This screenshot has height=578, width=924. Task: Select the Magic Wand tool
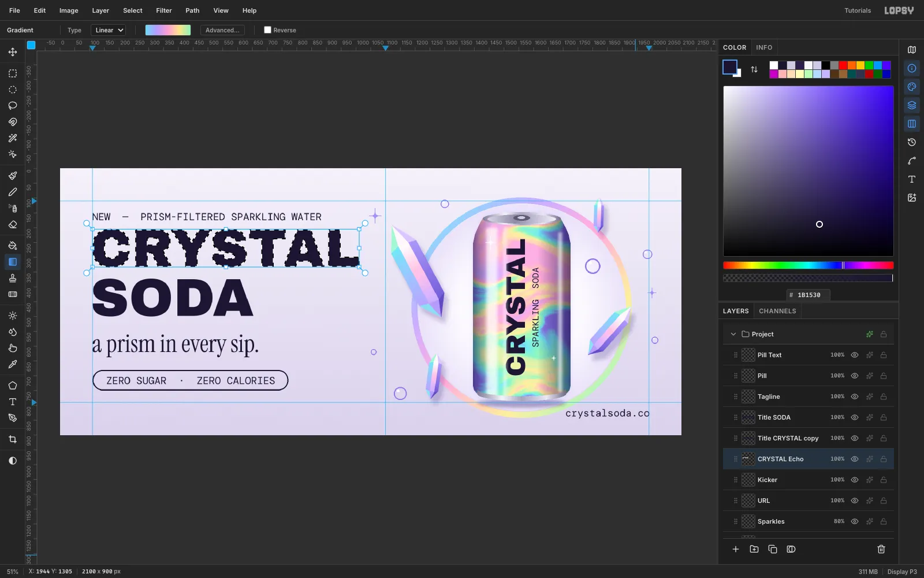pyautogui.click(x=13, y=138)
